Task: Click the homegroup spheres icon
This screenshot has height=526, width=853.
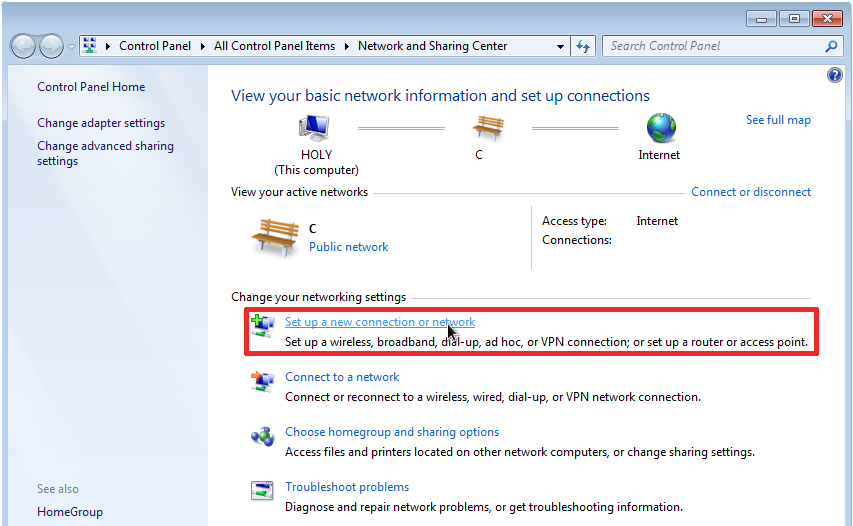Action: coord(263,436)
